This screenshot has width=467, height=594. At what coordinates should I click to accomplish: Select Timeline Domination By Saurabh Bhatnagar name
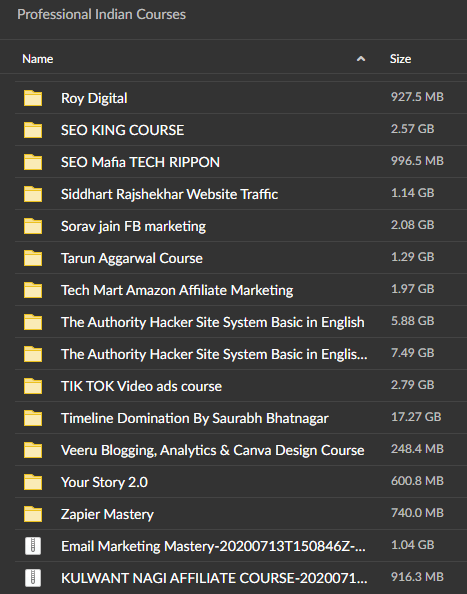pos(195,418)
